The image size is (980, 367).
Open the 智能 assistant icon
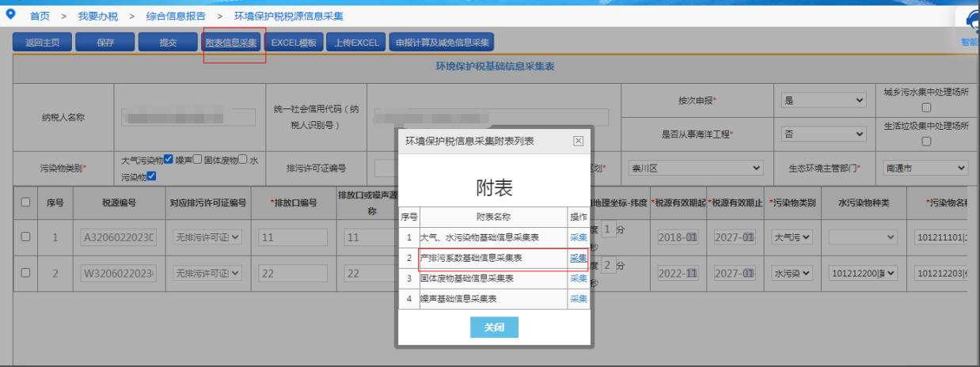(x=971, y=25)
